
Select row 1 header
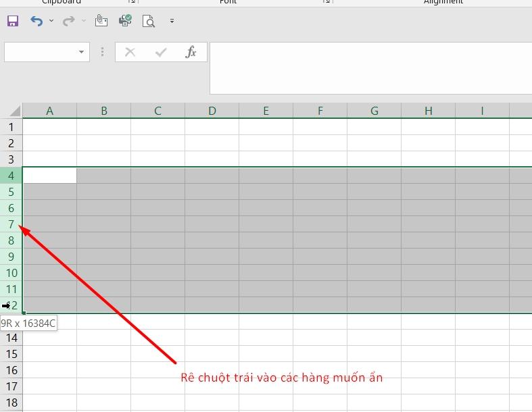11,127
